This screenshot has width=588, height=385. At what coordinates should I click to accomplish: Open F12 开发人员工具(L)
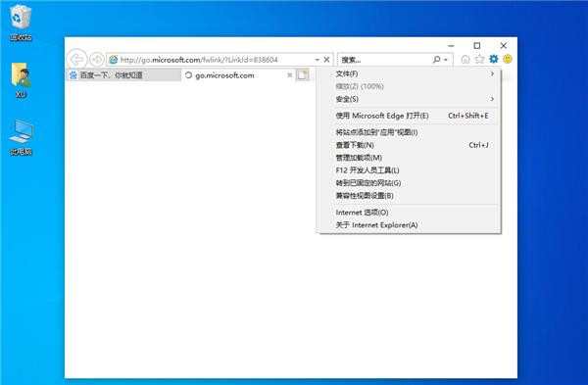click(x=409, y=170)
